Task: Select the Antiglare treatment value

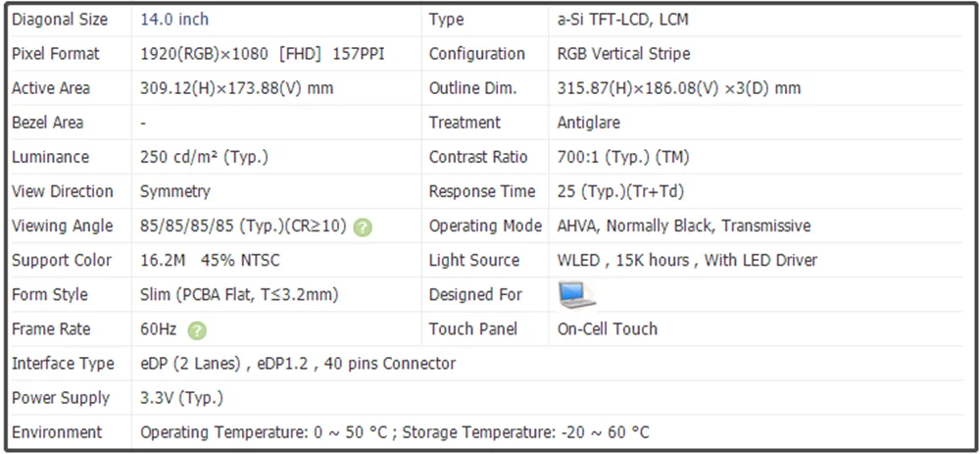Action: (x=588, y=123)
